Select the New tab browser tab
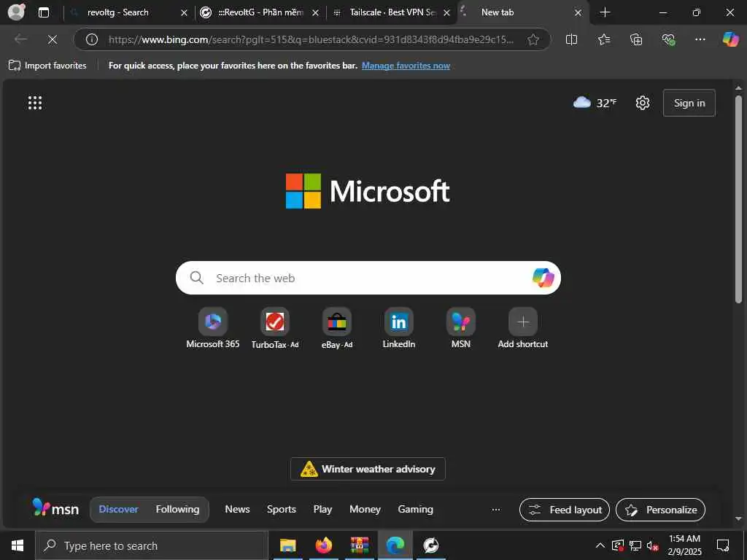This screenshot has height=560, width=747. point(498,12)
